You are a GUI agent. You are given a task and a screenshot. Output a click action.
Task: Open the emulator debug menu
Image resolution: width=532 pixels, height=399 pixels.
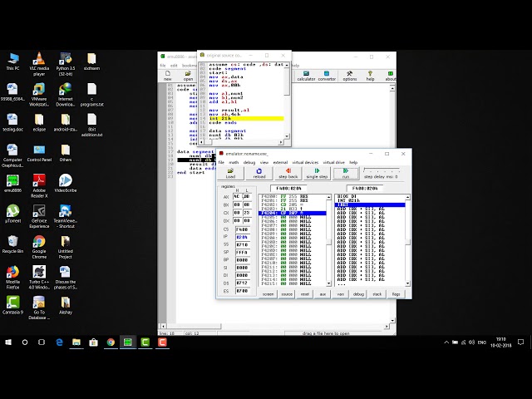[x=249, y=163]
